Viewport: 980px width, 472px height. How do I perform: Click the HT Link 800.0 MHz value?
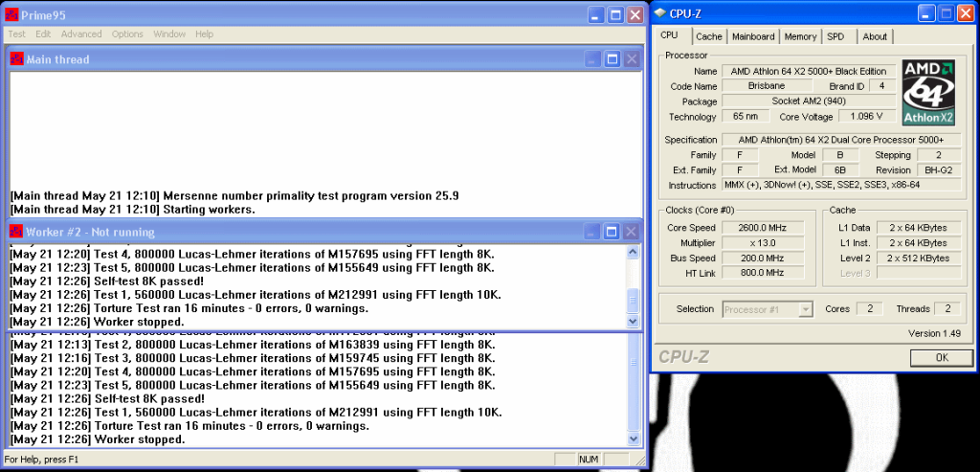(x=763, y=273)
